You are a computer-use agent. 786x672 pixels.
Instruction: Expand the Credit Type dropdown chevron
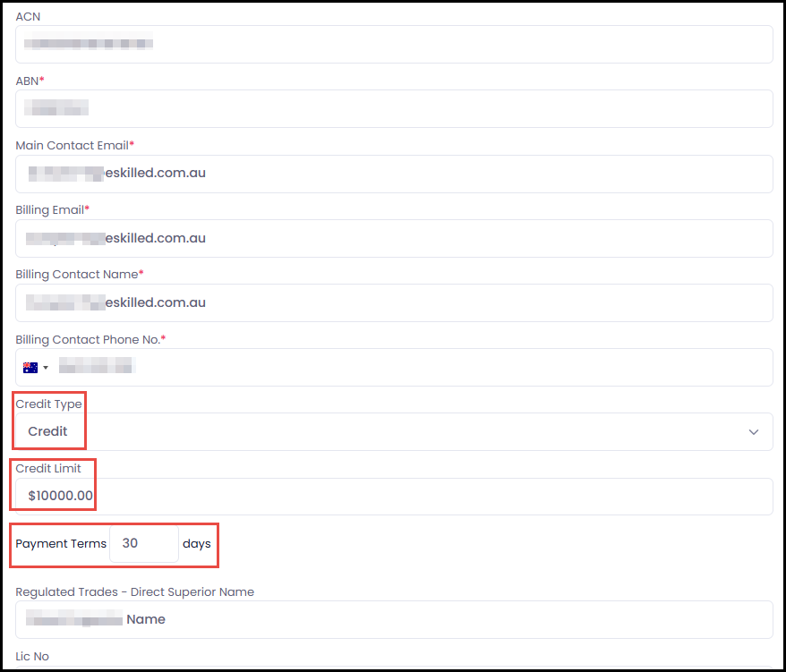753,431
